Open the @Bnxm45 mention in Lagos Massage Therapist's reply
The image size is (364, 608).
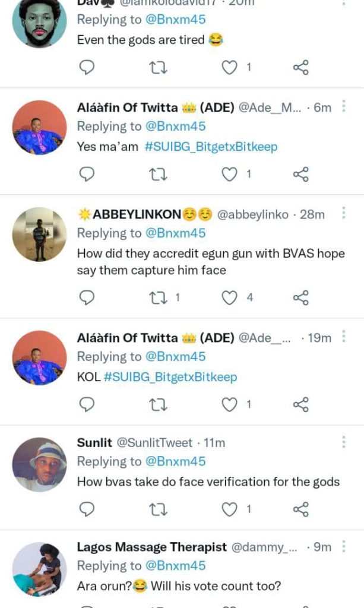(x=176, y=566)
